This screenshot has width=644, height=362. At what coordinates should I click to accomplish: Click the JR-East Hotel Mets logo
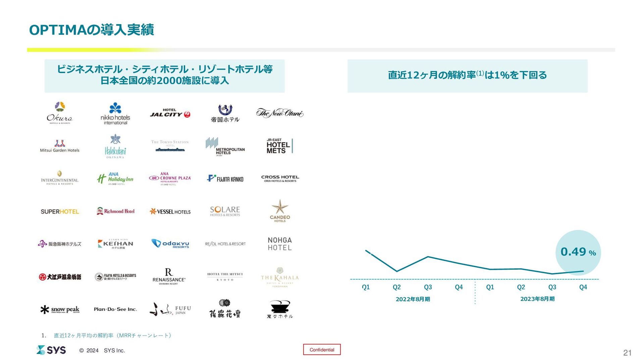(x=280, y=146)
